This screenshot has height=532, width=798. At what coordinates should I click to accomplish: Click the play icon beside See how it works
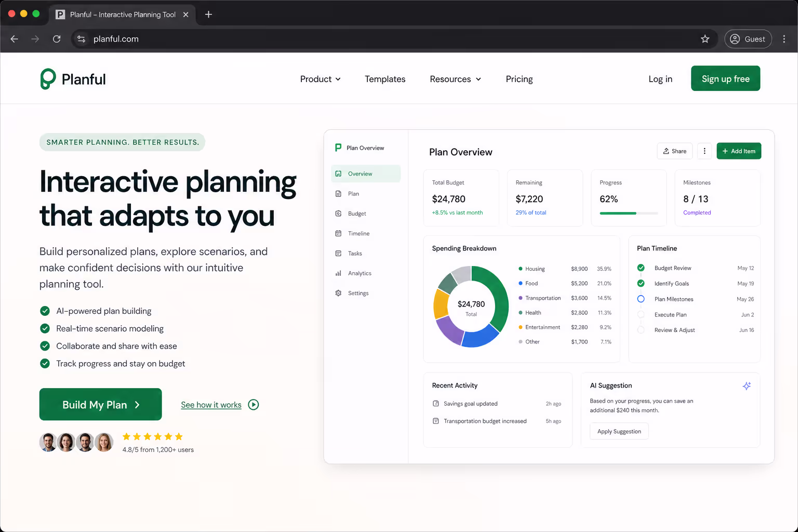(x=254, y=405)
